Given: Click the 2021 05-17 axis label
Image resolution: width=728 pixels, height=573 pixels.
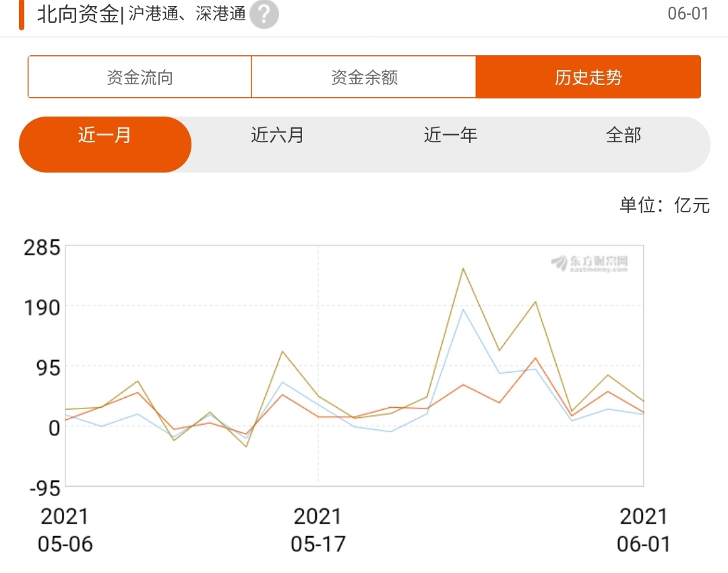Looking at the screenshot, I should pos(319,529).
